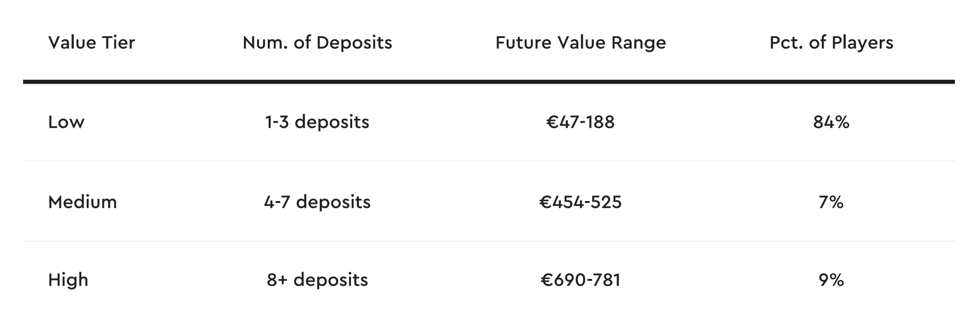
Task: Click the Pct. of Players header
Action: click(x=831, y=43)
